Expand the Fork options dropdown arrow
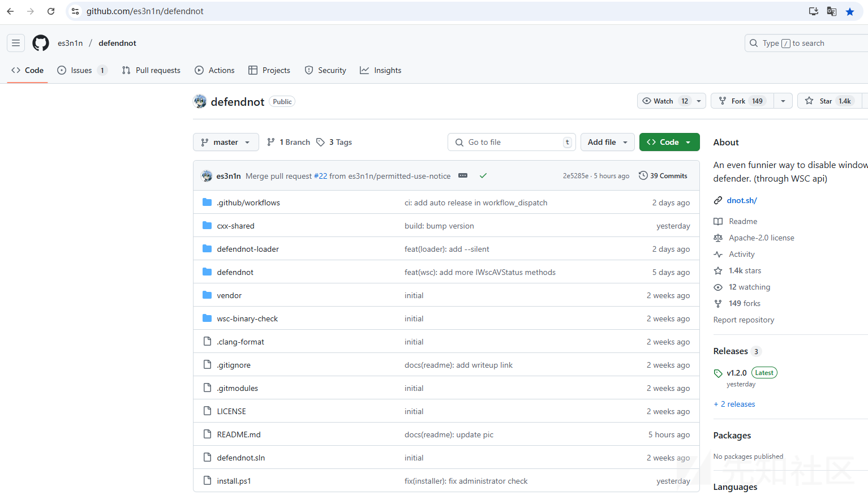 (x=783, y=101)
